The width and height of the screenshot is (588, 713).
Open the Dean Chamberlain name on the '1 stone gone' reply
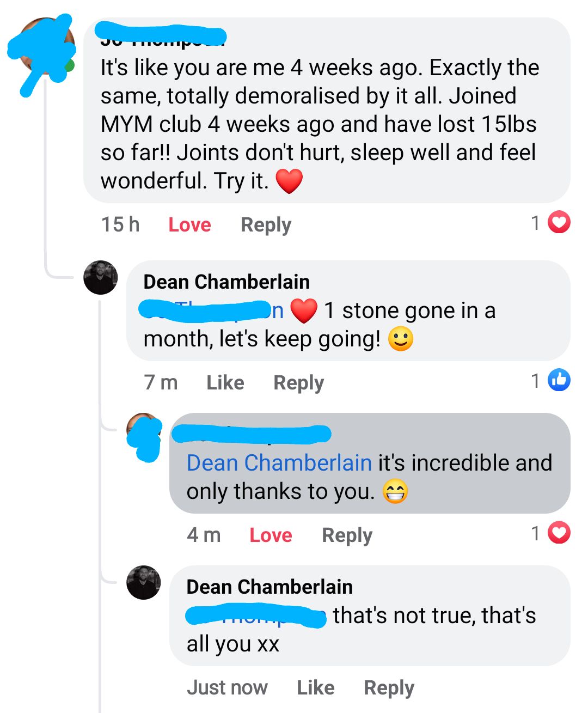pyautogui.click(x=226, y=282)
